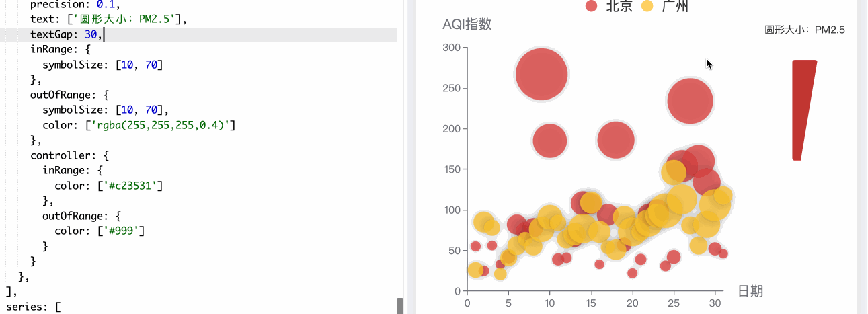
Task: Click the small red bubble at day 16, AQI 33
Action: click(599, 264)
